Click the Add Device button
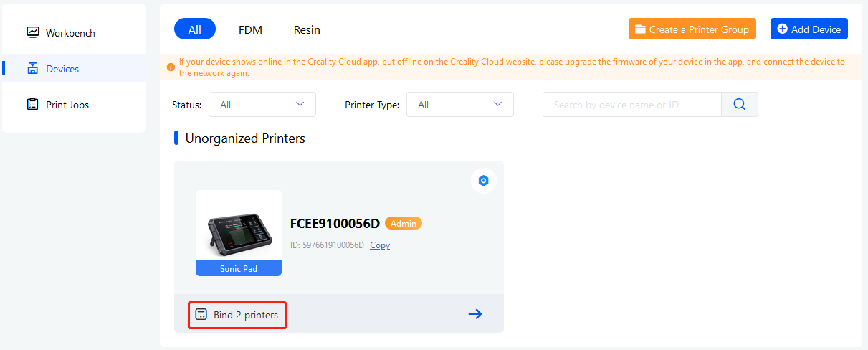Image resolution: width=868 pixels, height=350 pixels. tap(809, 29)
